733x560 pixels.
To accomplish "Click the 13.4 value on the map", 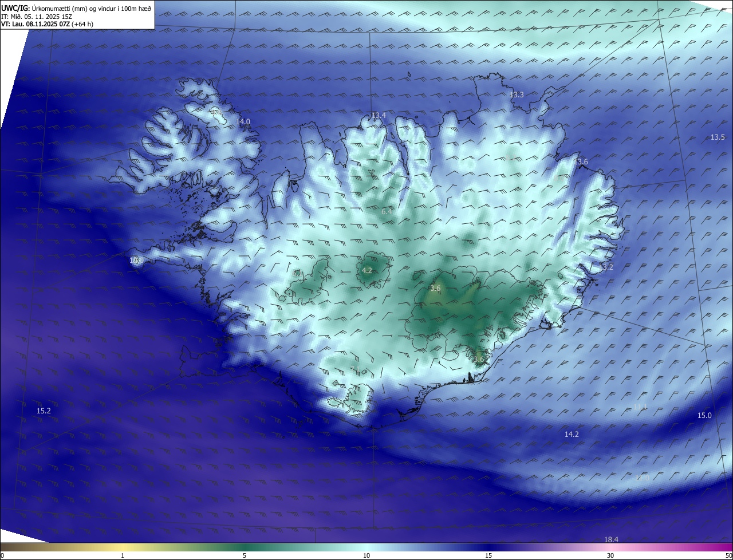I will 379,116.
